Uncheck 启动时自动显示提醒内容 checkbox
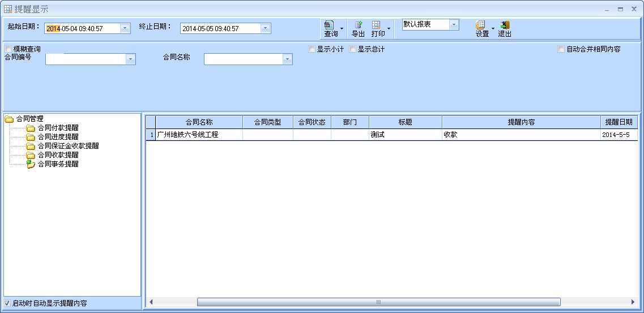 point(7,303)
